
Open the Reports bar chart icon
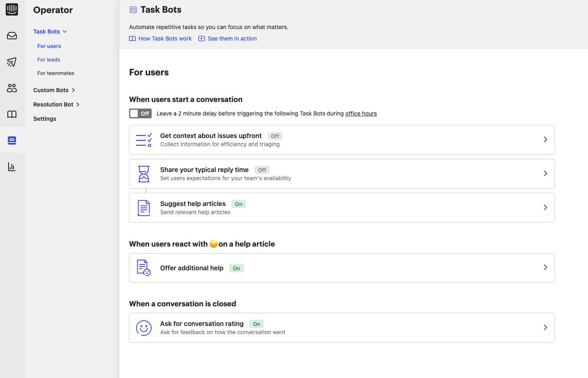tap(12, 167)
